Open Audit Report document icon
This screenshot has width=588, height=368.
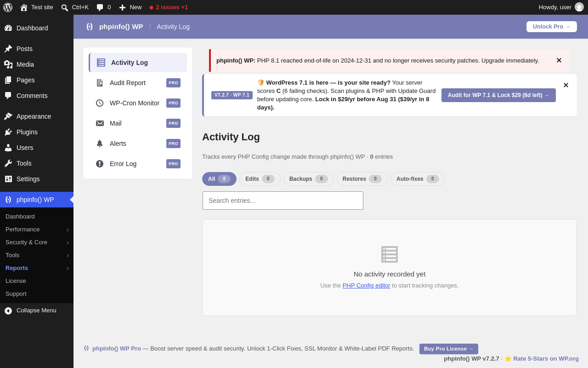coord(100,83)
